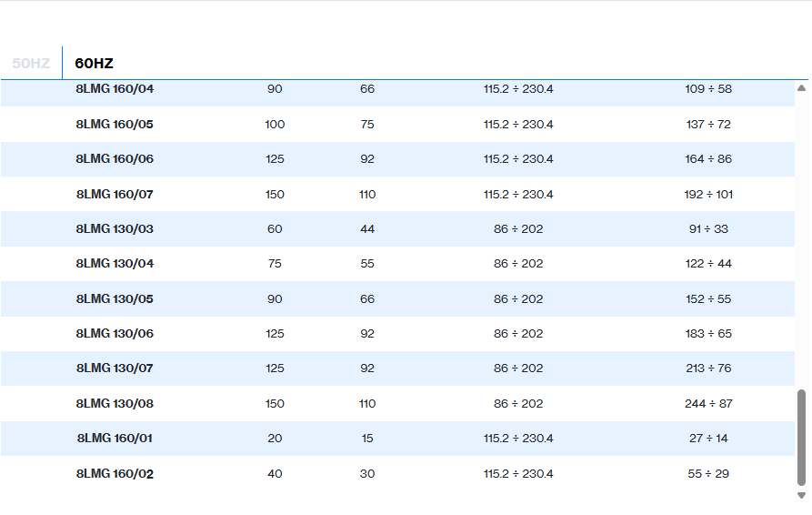Select the 8LMG 130/08 row label
Screen dimensions: 812x515
[115, 403]
